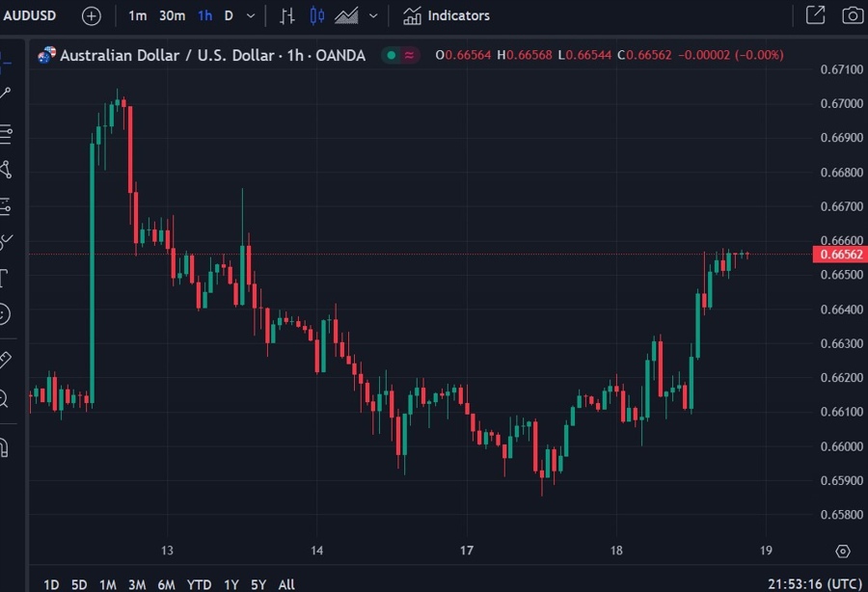The height and width of the screenshot is (592, 868).
Task: Open the emoji icons tool
Action: click(5, 314)
